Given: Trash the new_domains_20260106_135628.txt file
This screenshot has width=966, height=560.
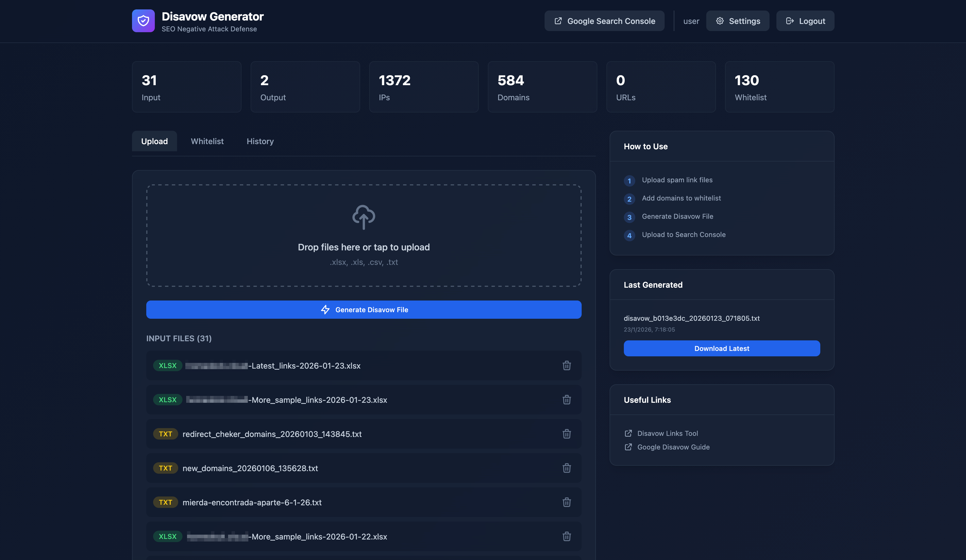Looking at the screenshot, I should [x=566, y=468].
